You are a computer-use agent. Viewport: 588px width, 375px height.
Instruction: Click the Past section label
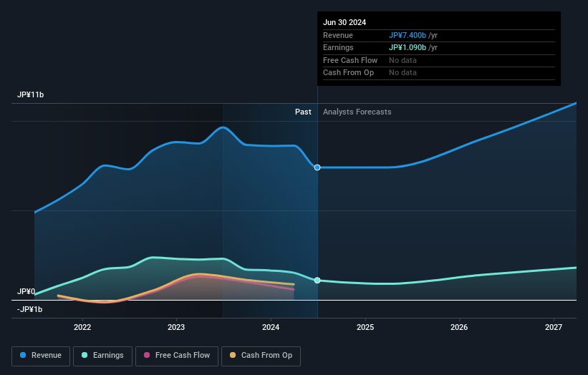tap(303, 112)
